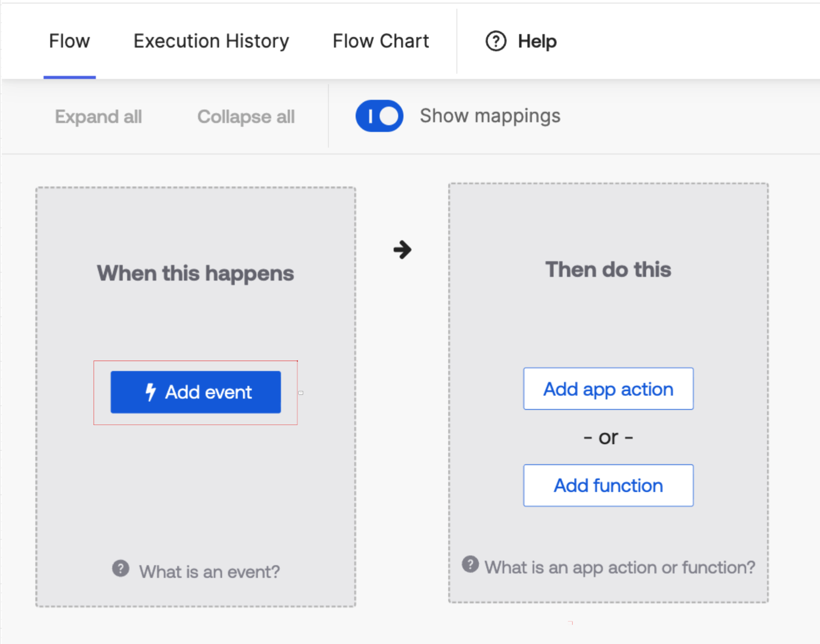Click question icon beside app action or function
Image resolution: width=820 pixels, height=644 pixels.
tap(470, 564)
